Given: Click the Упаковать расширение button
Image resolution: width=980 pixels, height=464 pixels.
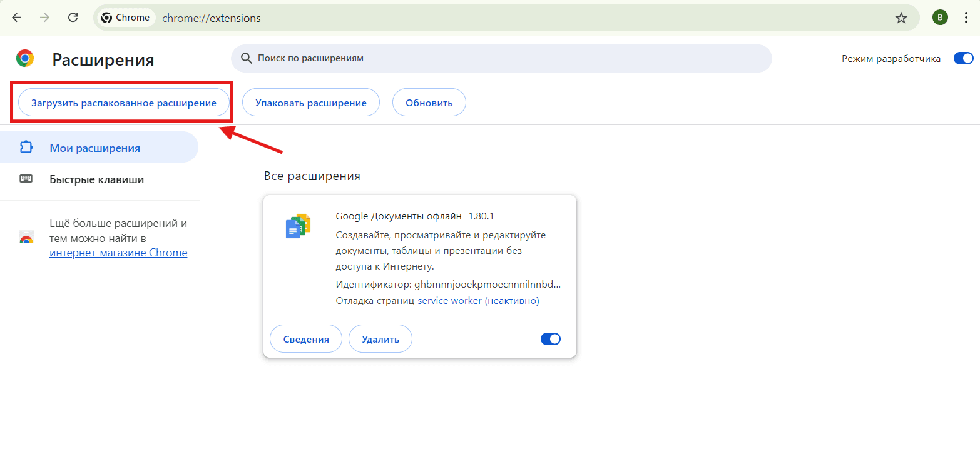Looking at the screenshot, I should (x=310, y=103).
